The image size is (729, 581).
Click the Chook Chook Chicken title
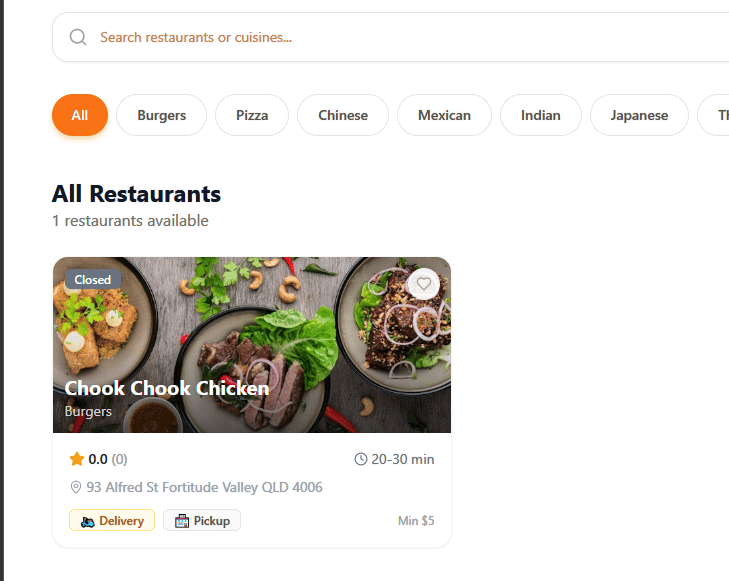click(167, 389)
